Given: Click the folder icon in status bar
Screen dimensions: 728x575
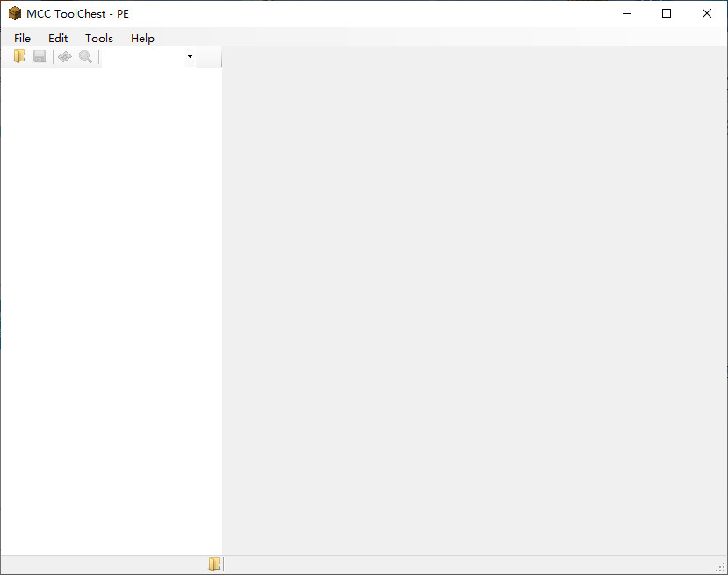Looking at the screenshot, I should pos(214,564).
